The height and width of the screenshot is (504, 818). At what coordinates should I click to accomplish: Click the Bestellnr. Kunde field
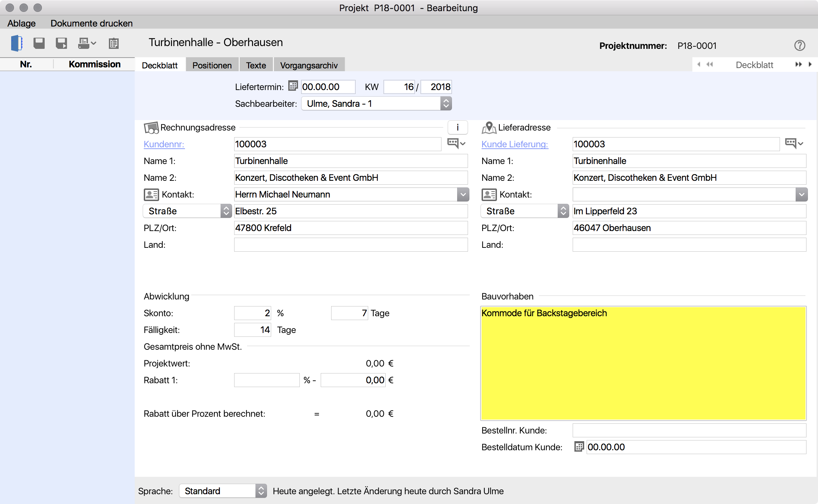tap(689, 430)
